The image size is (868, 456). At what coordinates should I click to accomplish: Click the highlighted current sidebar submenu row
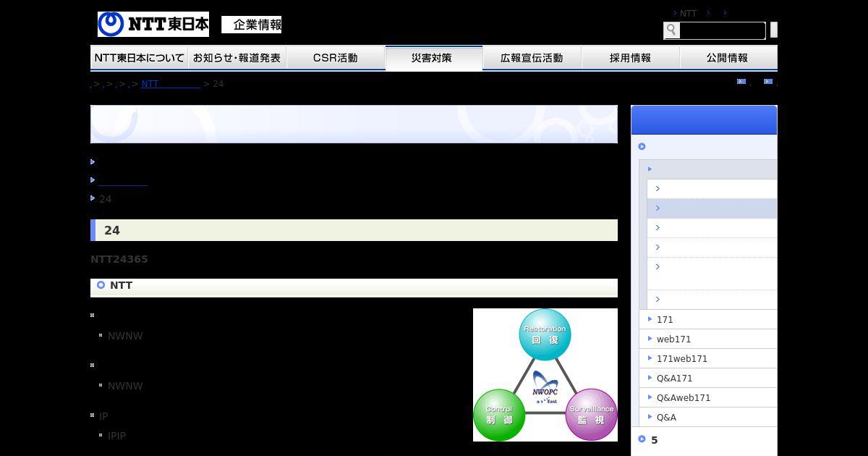click(x=712, y=208)
